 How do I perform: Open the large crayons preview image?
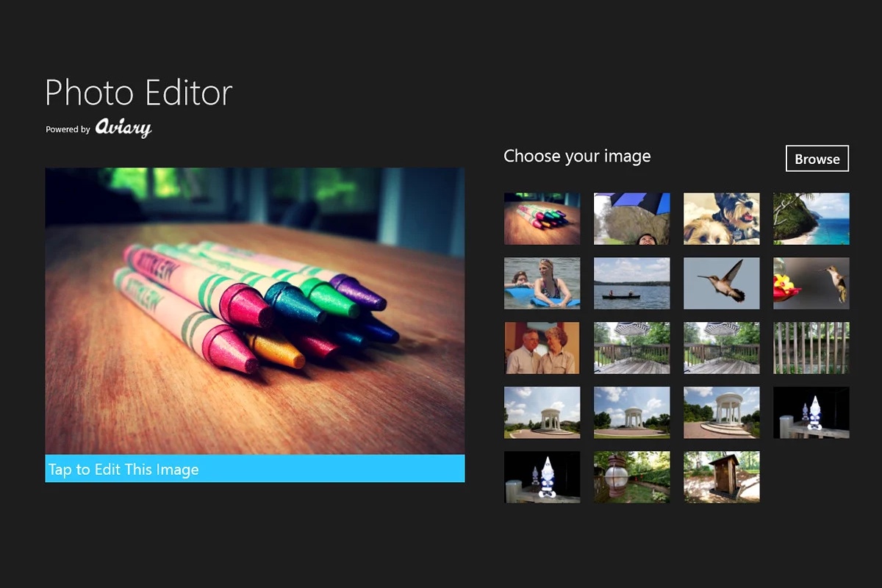255,311
